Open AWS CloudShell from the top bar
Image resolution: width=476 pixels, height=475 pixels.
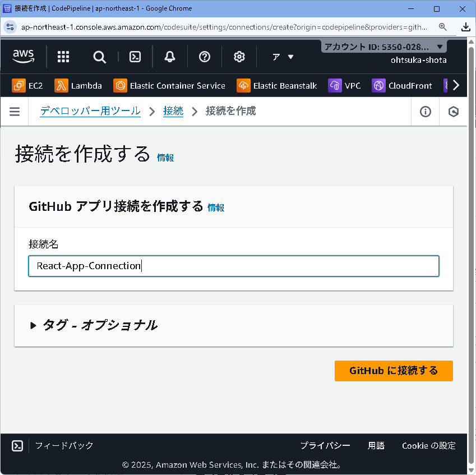pos(135,57)
